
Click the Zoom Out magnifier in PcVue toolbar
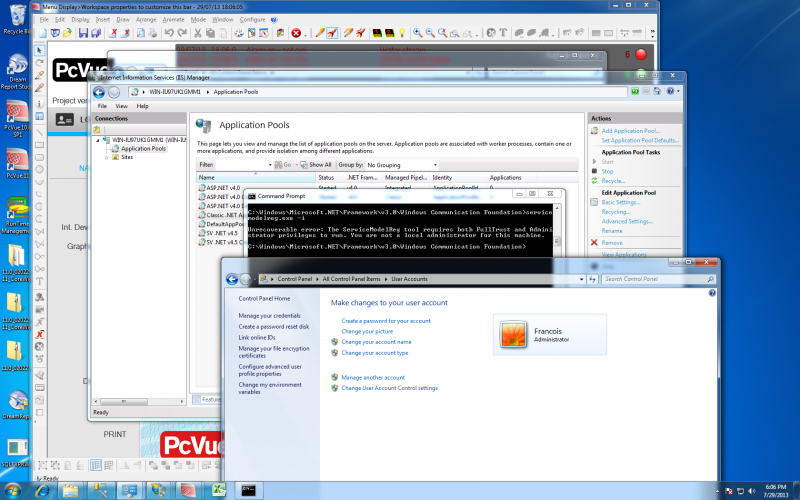tap(430, 33)
